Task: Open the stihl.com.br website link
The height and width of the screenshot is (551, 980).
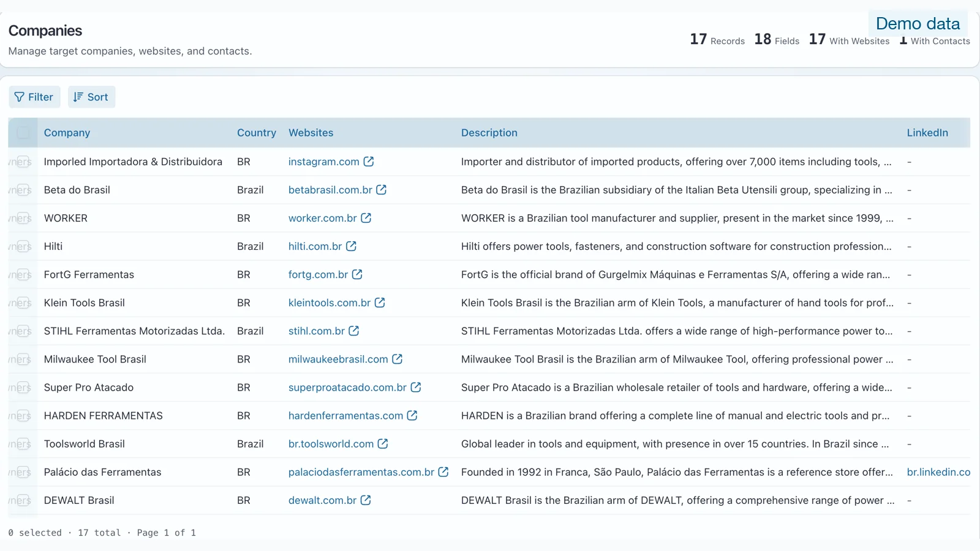Action: tap(317, 331)
